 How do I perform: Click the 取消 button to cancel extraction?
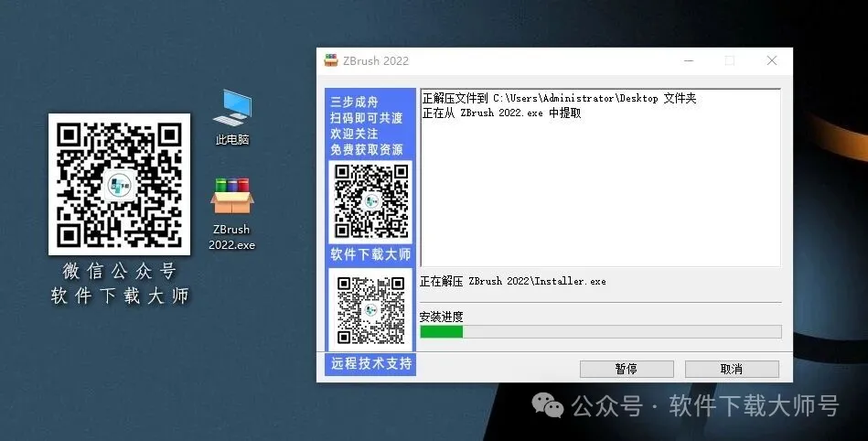[732, 369]
